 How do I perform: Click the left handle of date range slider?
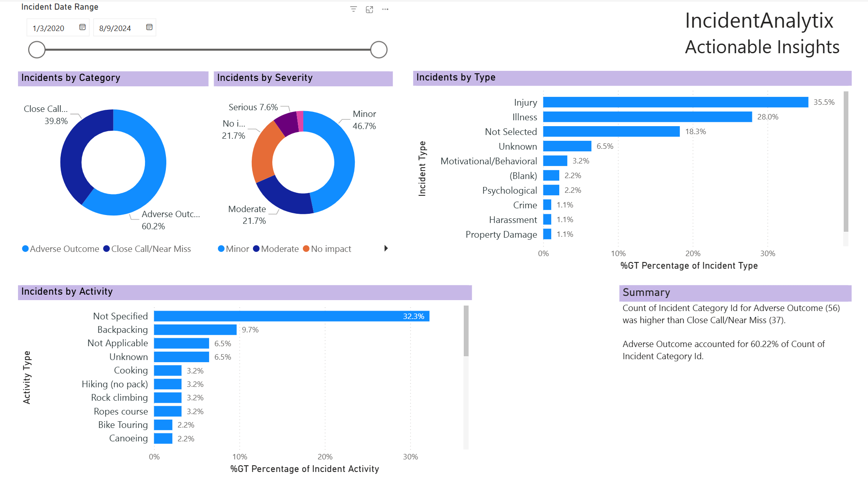[x=37, y=49]
